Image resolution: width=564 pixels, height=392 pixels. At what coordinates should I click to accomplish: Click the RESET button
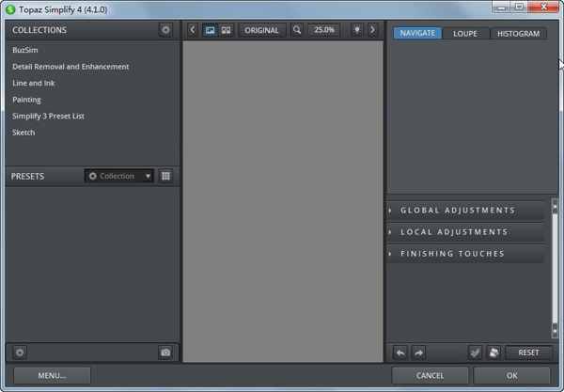(528, 353)
